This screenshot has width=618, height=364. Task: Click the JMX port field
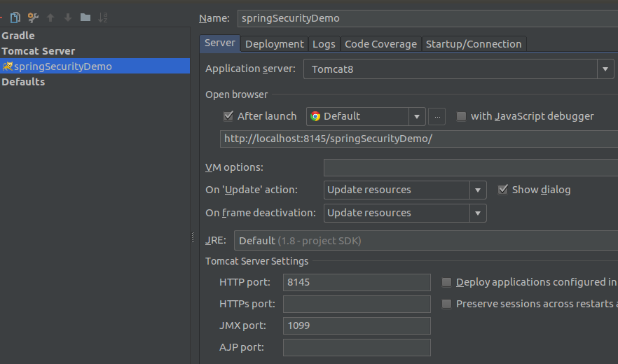[357, 325]
